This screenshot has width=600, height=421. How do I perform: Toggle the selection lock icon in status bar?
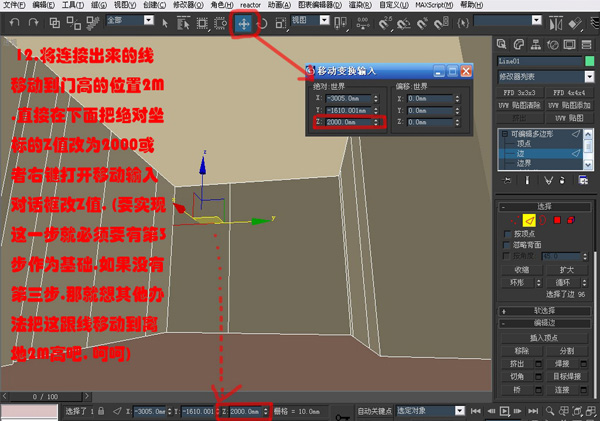click(x=101, y=411)
